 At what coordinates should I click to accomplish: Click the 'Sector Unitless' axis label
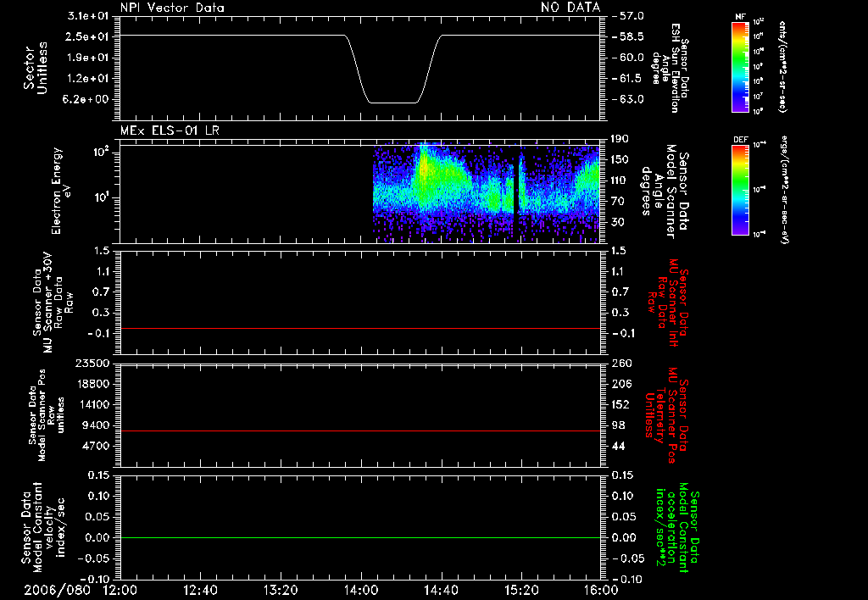(36, 68)
